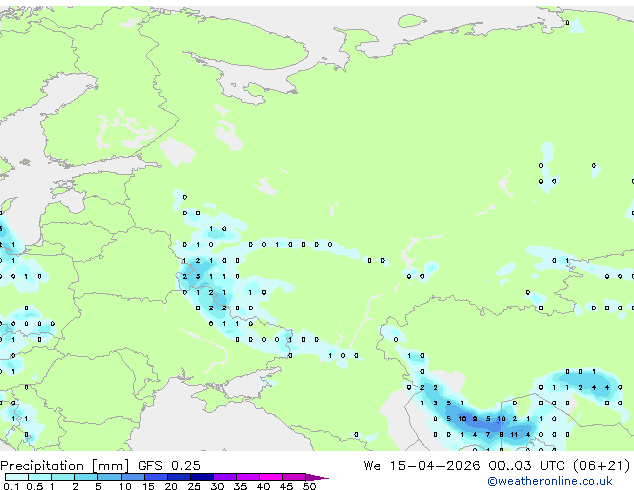Click the '25' legend scale label
The width and height of the screenshot is (634, 490).
(x=194, y=486)
